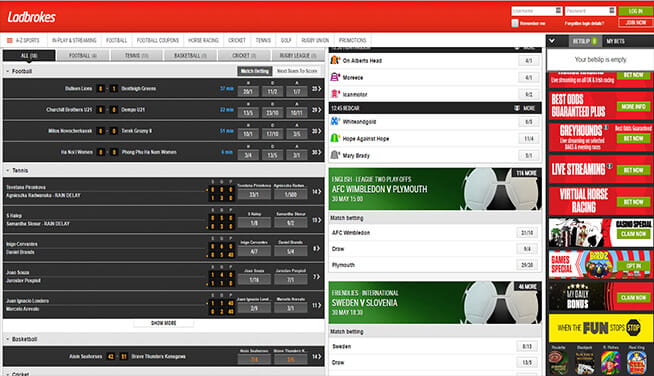Click the racecard icon beside 12:45 Redcar More
The width and height of the screenshot is (654, 376).
pos(517,108)
